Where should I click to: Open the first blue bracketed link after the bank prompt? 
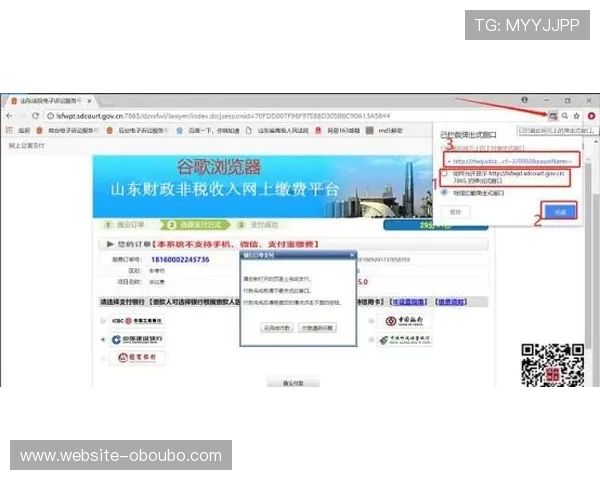tap(409, 302)
